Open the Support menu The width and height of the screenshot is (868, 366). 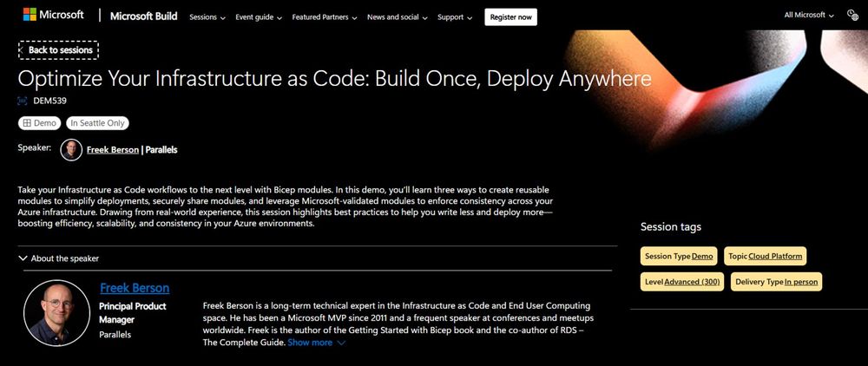point(455,17)
